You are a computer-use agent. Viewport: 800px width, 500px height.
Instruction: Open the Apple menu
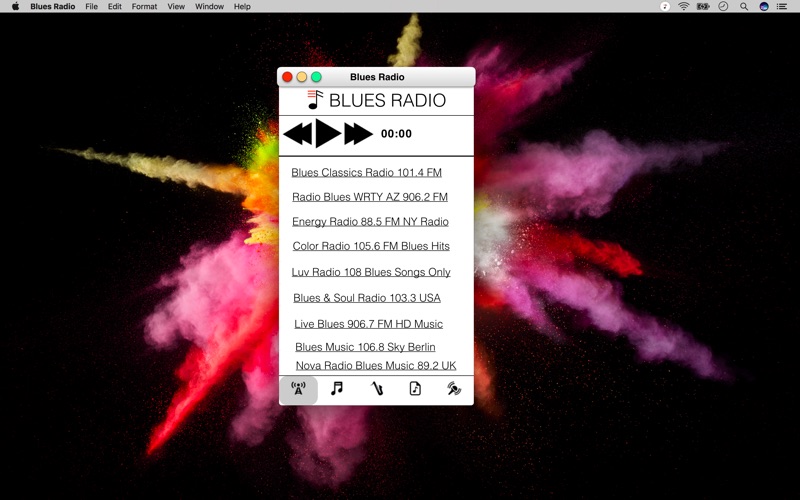[15, 7]
